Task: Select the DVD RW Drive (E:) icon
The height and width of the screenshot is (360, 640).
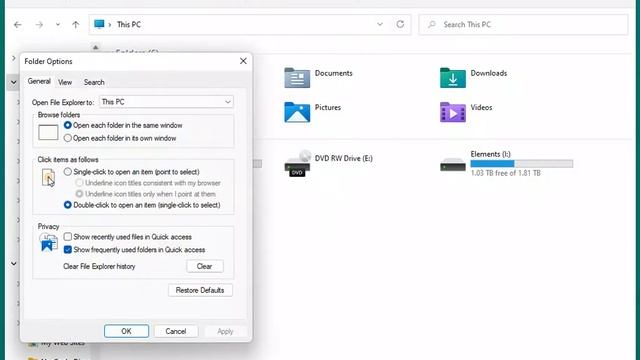Action: point(298,164)
